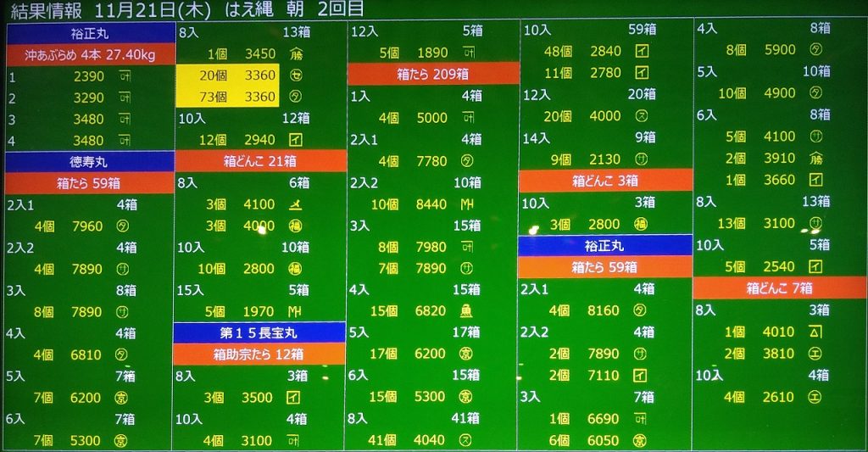Click the yellow highlighted 20個 3360 row
This screenshot has height=452, width=868.
pyautogui.click(x=227, y=75)
